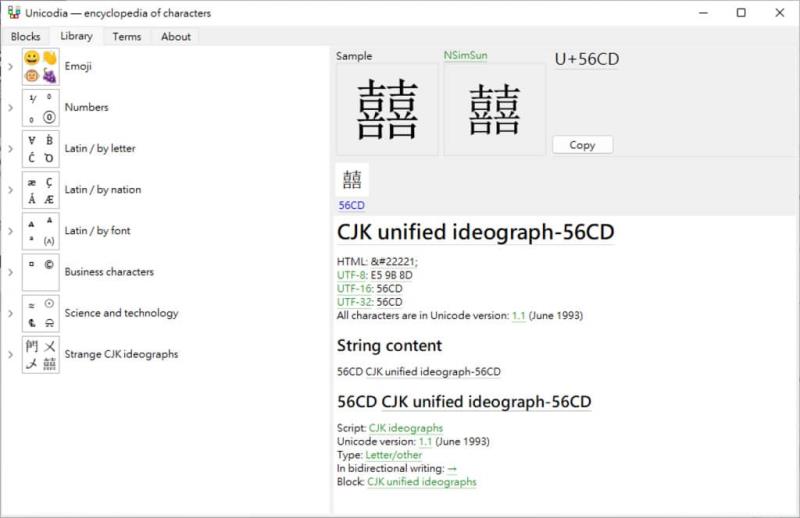Select the 'Latin / by nation' label
800x518 pixels.
point(103,190)
